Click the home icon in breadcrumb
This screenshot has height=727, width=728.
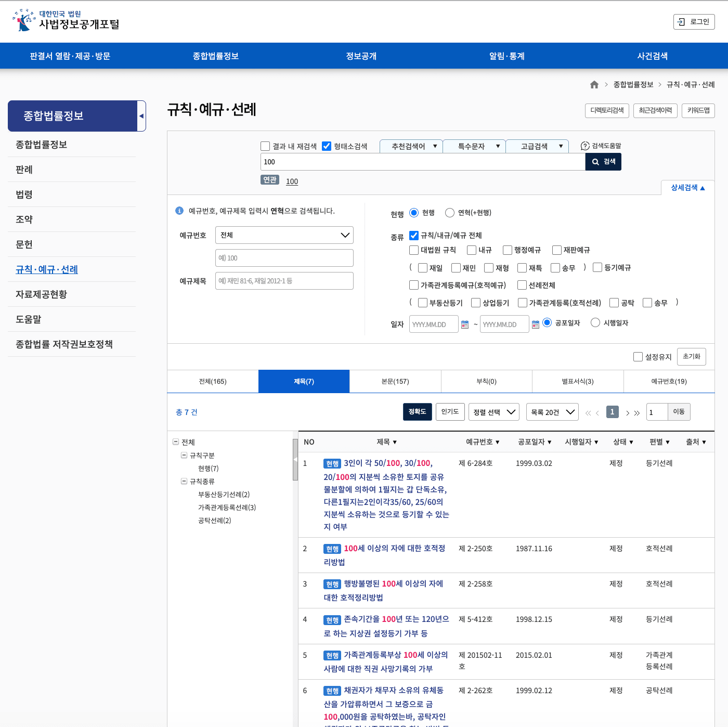pos(594,85)
